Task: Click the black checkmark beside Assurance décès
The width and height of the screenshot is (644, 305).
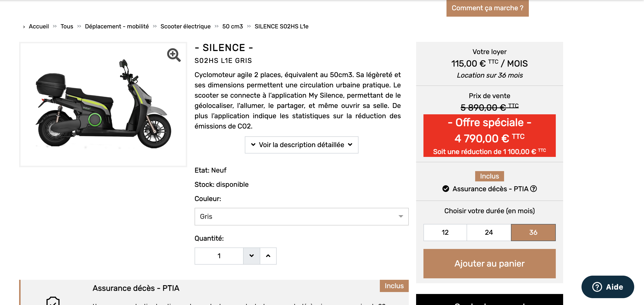Action: tap(446, 188)
